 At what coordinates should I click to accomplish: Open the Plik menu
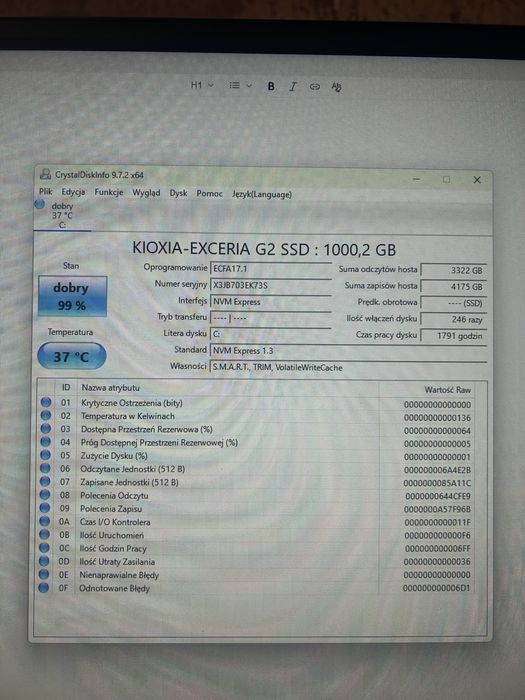pos(46,192)
